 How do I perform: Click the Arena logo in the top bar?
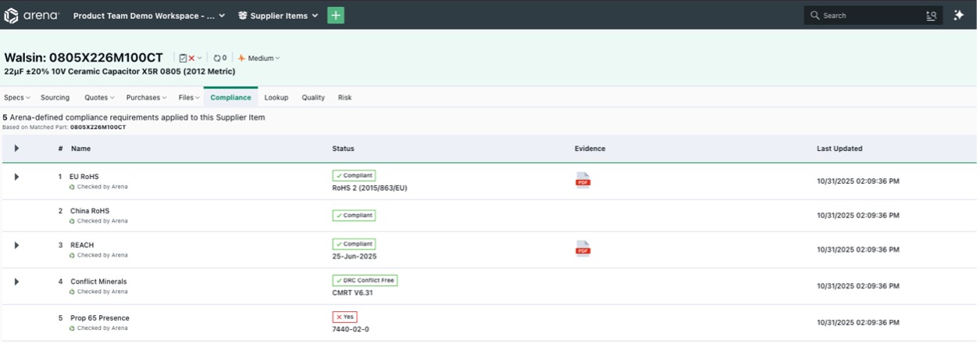(32, 15)
